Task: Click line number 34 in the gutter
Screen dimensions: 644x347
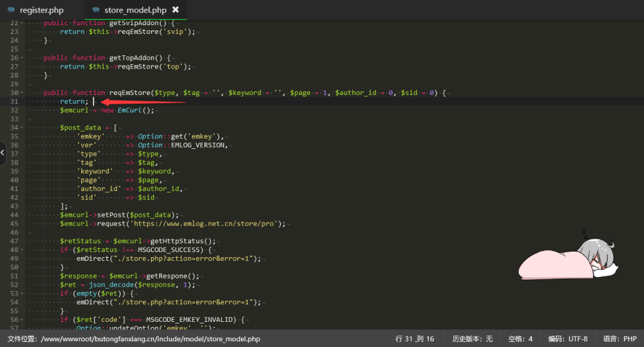Action: point(14,128)
